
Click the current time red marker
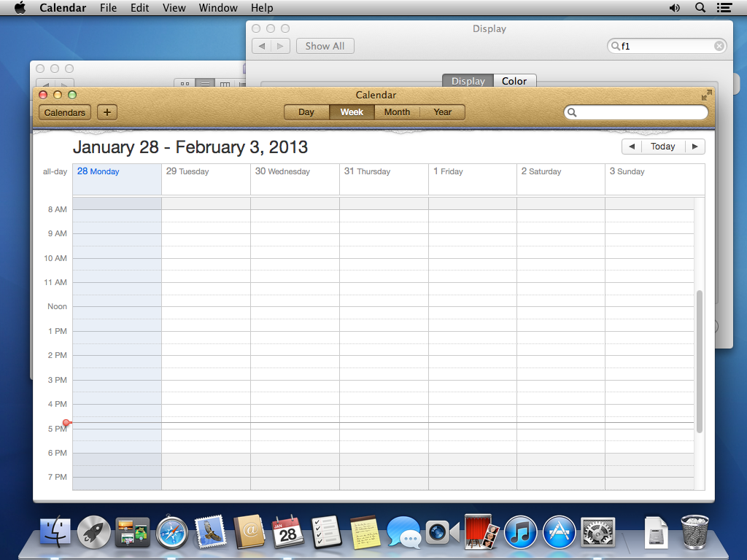click(x=66, y=422)
